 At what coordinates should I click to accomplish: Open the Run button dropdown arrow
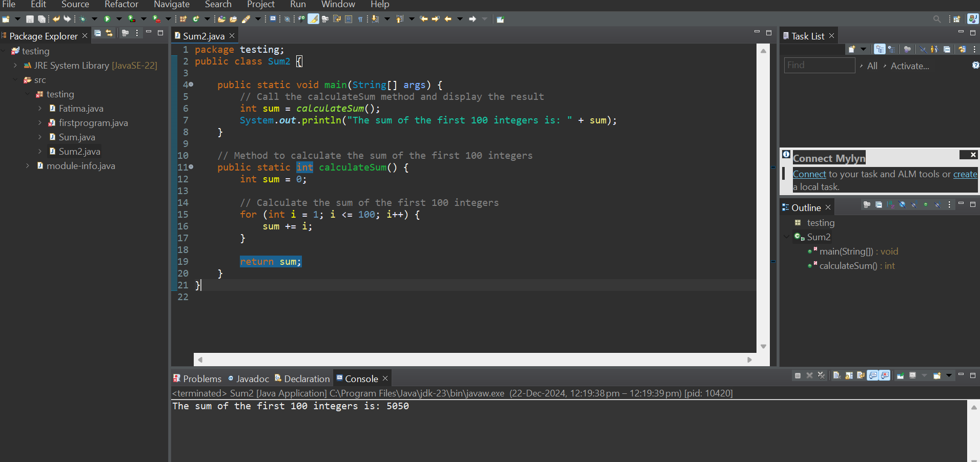(119, 19)
